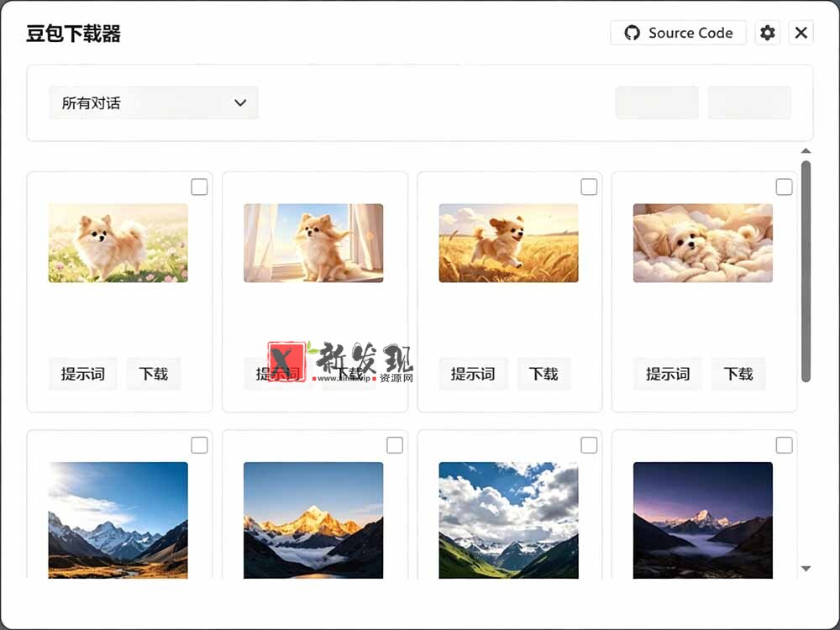Image resolution: width=840 pixels, height=630 pixels.
Task: Open the cloudy sky green valley thumbnail
Action: [x=508, y=520]
